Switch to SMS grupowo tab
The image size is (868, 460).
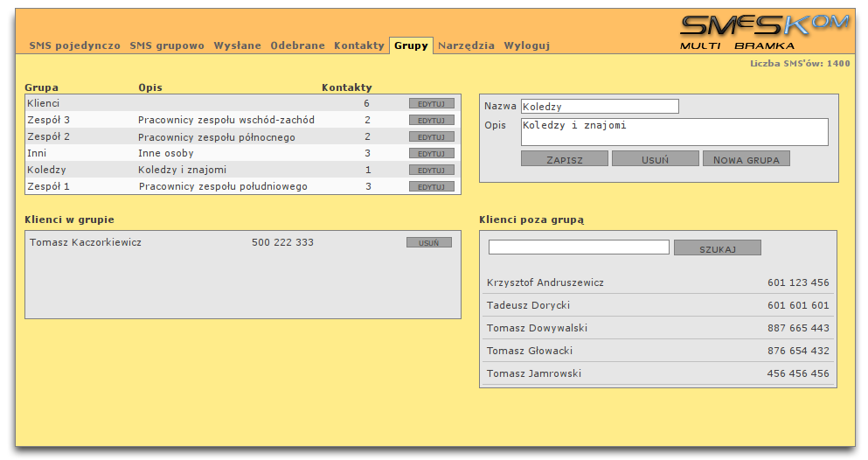click(167, 45)
